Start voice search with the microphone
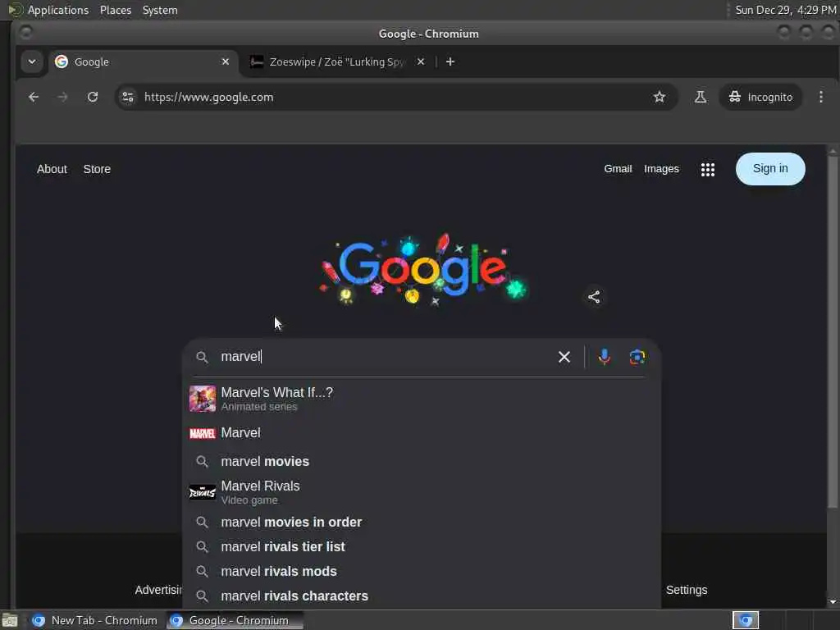 tap(605, 357)
